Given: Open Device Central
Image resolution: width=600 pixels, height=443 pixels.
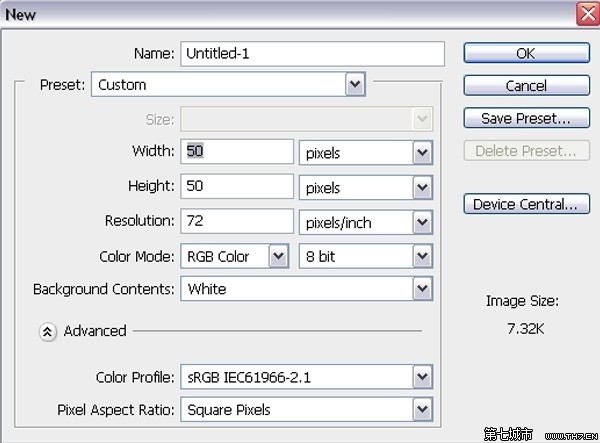Looking at the screenshot, I should pyautogui.click(x=525, y=205).
